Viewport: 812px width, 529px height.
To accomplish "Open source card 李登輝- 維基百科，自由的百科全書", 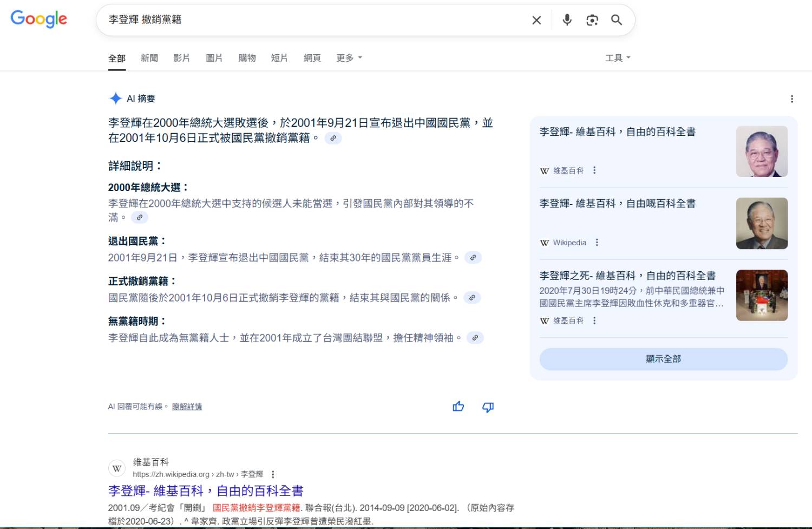I will [x=618, y=132].
